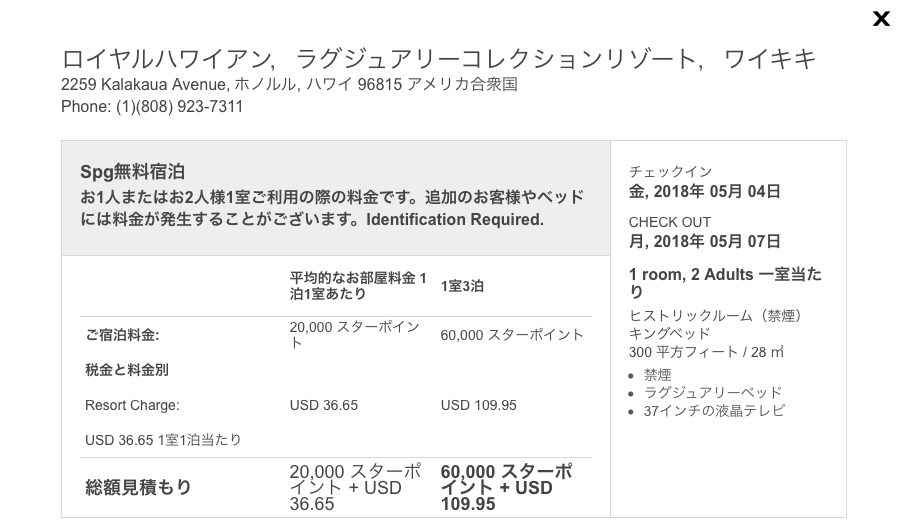This screenshot has height=528, width=907.
Task: Click the hotel phone number
Action: tap(152, 106)
